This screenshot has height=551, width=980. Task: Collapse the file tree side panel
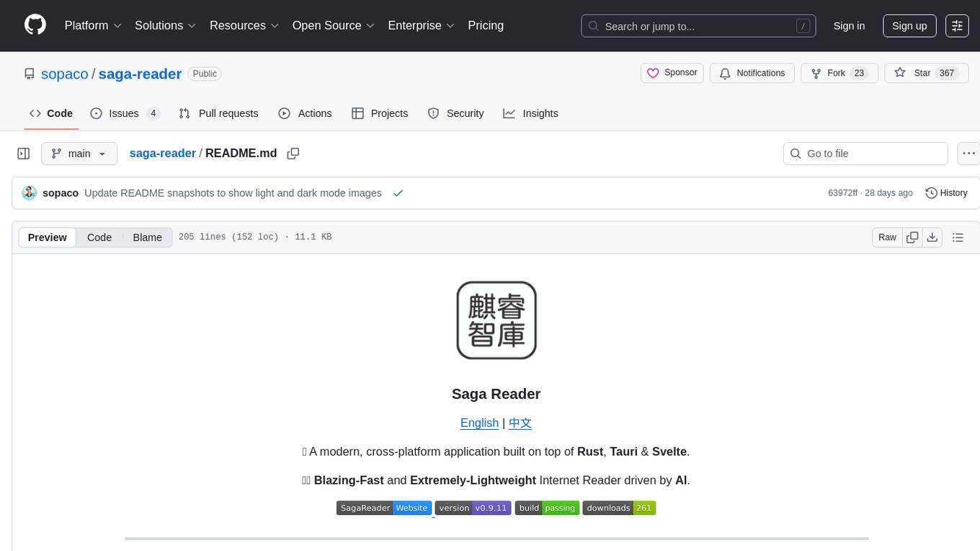[24, 154]
